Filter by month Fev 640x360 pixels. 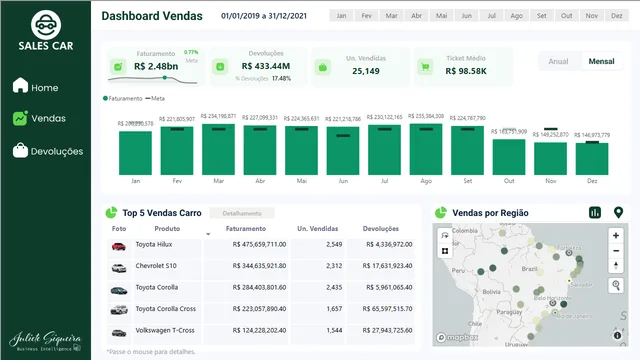(x=367, y=16)
